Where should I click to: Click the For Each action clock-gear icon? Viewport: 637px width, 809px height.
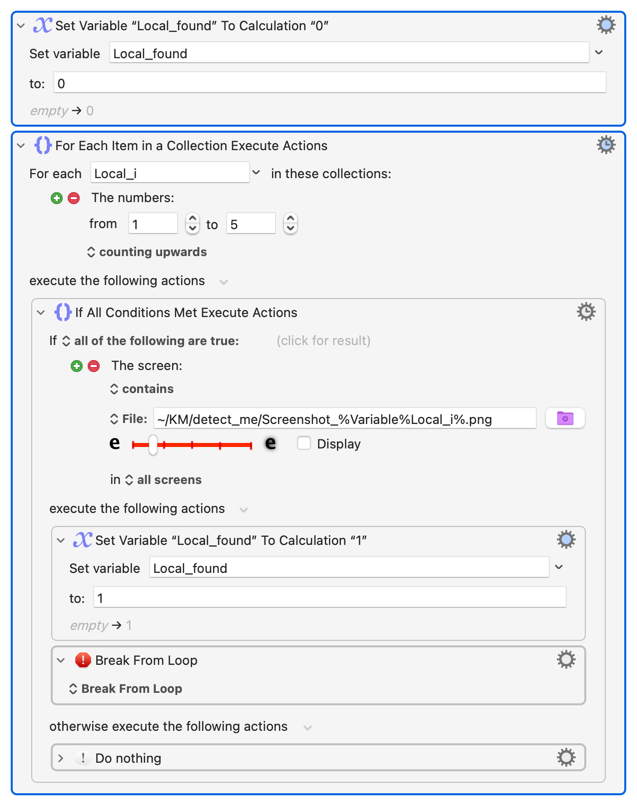606,145
